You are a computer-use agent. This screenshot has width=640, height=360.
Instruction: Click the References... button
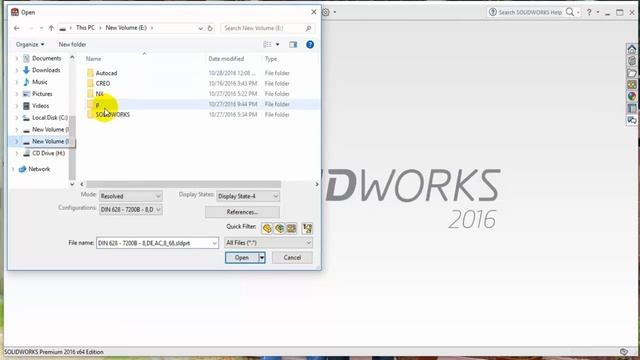tap(242, 212)
